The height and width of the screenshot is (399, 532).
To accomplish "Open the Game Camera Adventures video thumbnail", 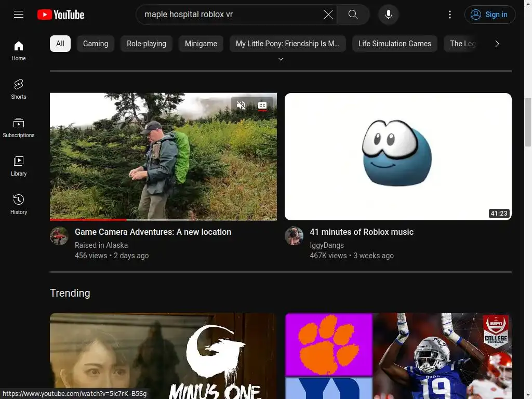I will coord(163,156).
